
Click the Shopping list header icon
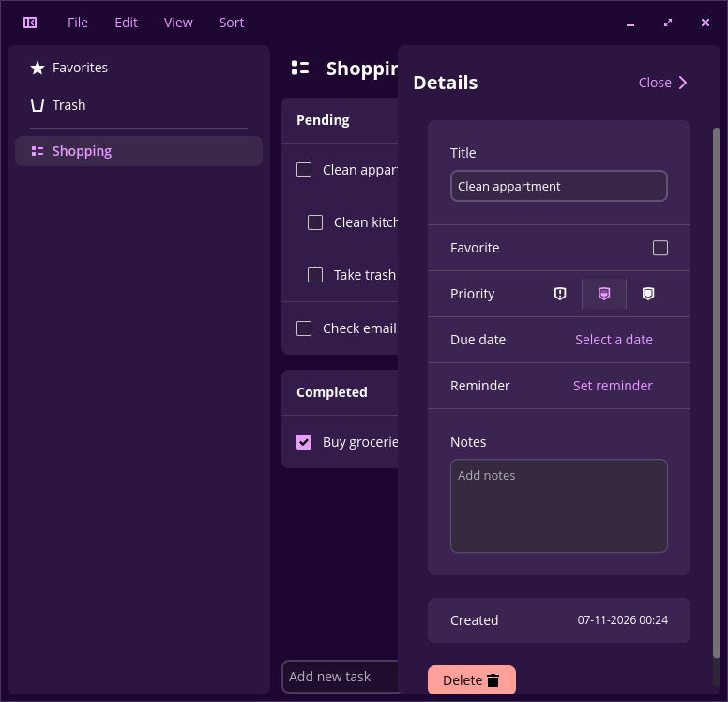tap(300, 68)
